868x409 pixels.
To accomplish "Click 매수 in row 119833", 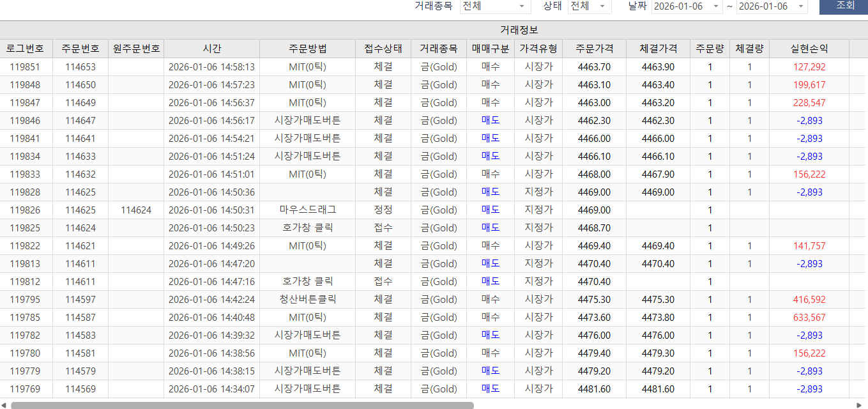I will [491, 174].
